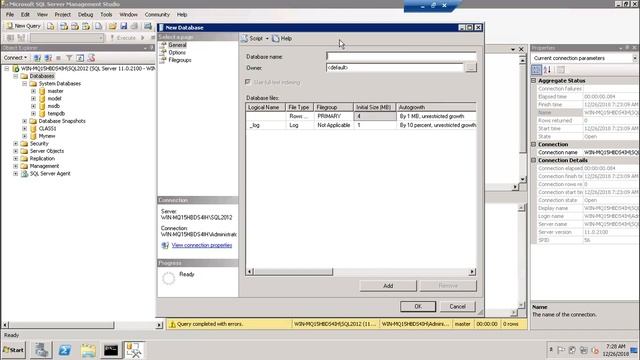Click the scroll right arrow of database files grid
The image size is (640, 360).
click(472, 272)
